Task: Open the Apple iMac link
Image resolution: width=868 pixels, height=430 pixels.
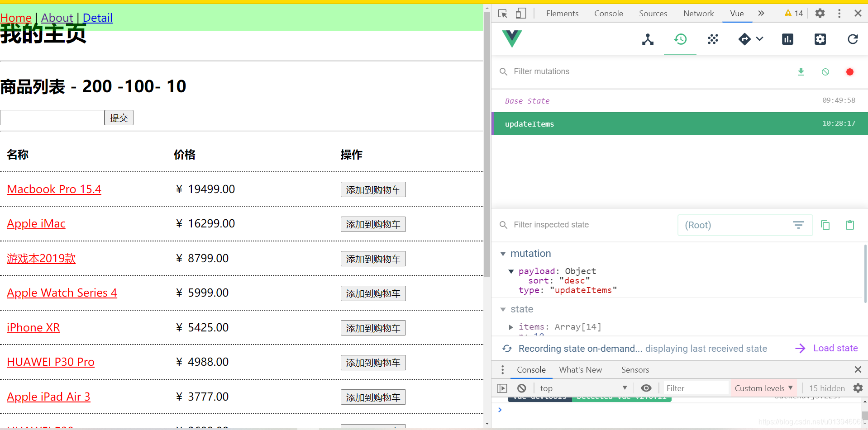Action: (36, 224)
